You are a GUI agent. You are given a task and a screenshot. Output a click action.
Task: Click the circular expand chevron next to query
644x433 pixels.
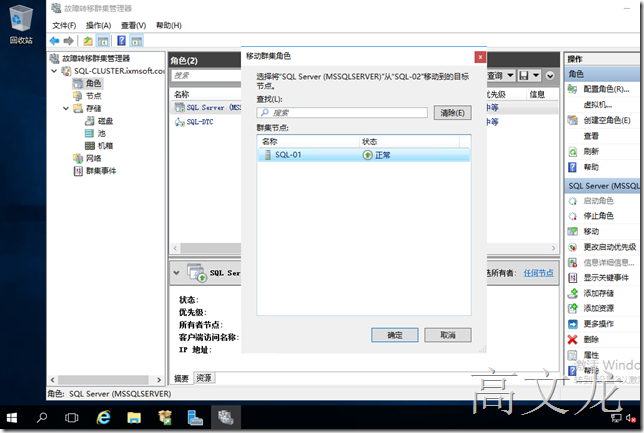coord(550,76)
